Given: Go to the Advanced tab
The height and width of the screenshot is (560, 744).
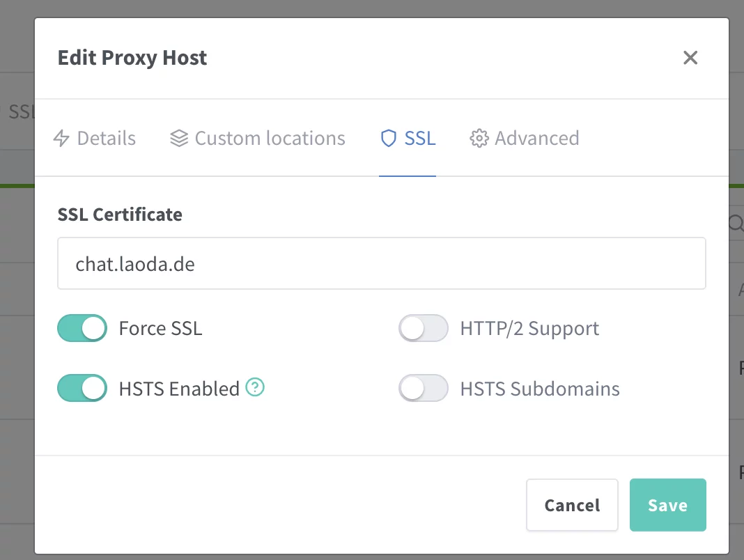Looking at the screenshot, I should (536, 139).
